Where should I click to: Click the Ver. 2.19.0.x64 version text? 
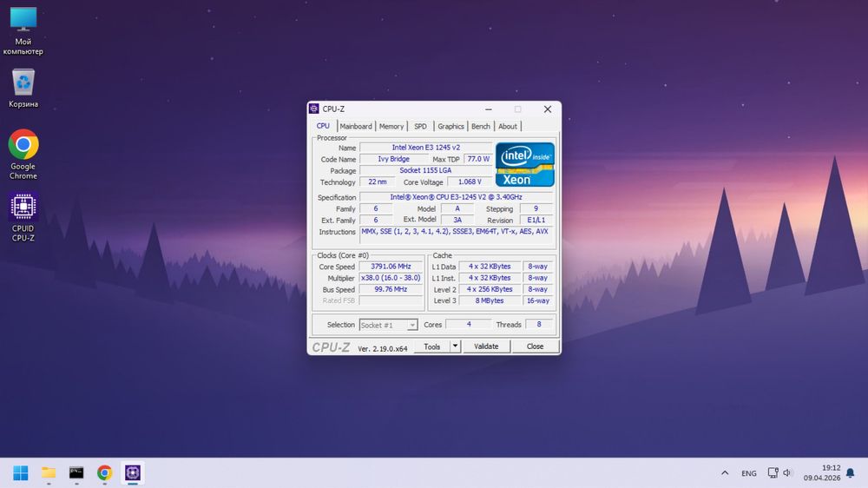[383, 348]
